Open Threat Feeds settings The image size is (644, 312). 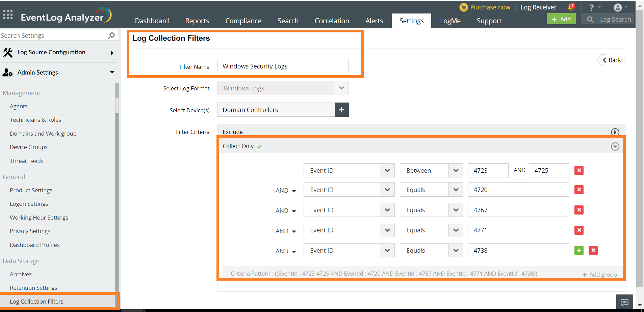click(x=27, y=161)
